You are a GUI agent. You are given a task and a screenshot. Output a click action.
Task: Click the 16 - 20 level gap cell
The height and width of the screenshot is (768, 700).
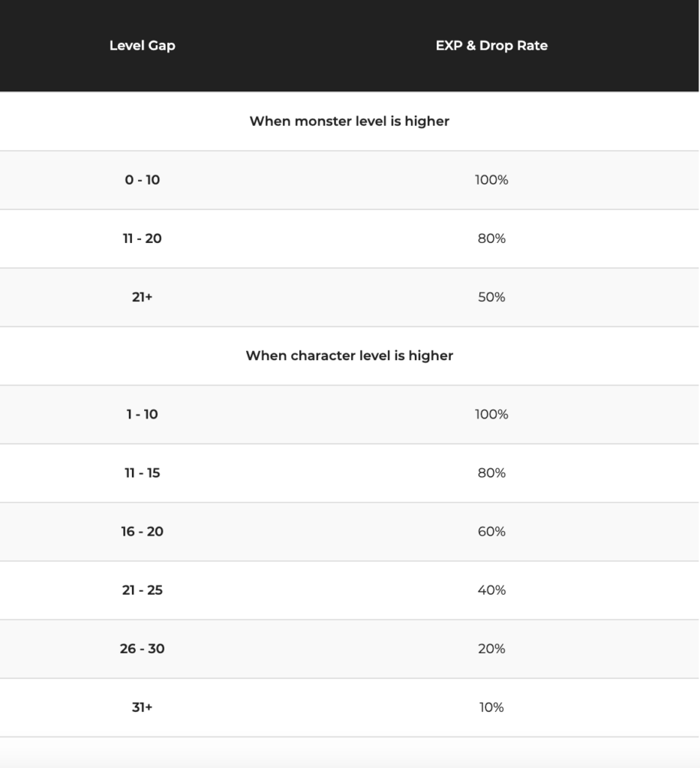click(142, 532)
